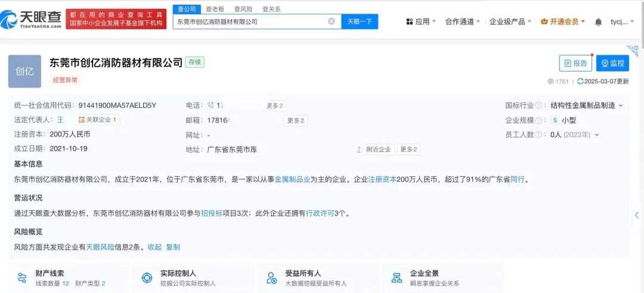Click the 招投标 link
Screen dimensions: 644x293
(x=212, y=213)
